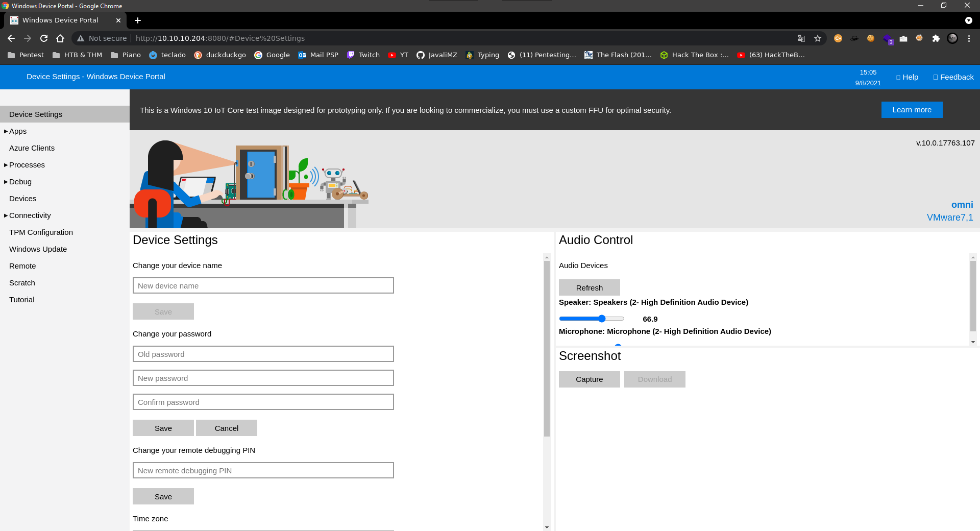Image resolution: width=980 pixels, height=531 pixels.
Task: Click the Device Settings panel scrollbar
Action: pyautogui.click(x=547, y=349)
